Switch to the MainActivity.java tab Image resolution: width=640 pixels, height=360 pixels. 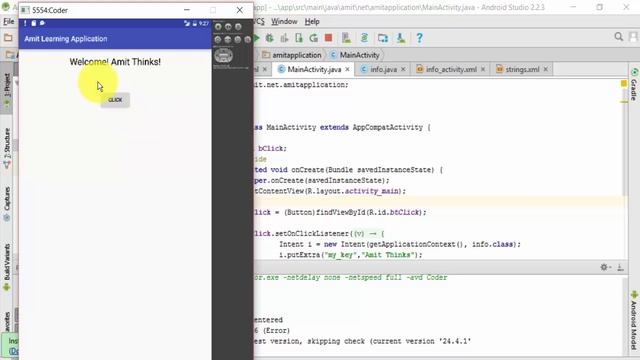(x=314, y=69)
